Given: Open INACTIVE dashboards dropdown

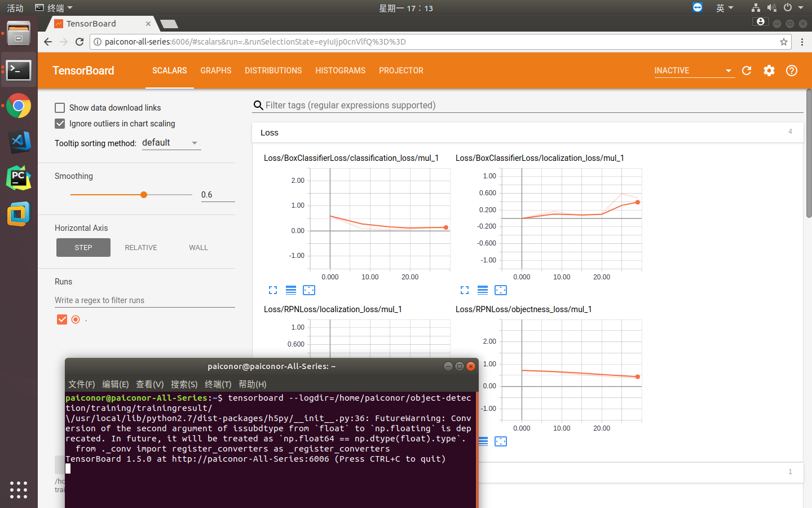Looking at the screenshot, I should pyautogui.click(x=694, y=71).
